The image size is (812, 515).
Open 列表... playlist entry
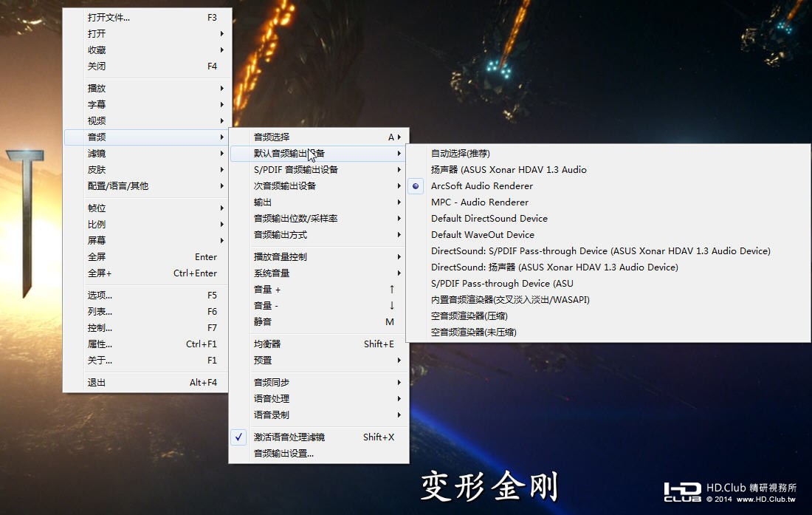(147, 311)
